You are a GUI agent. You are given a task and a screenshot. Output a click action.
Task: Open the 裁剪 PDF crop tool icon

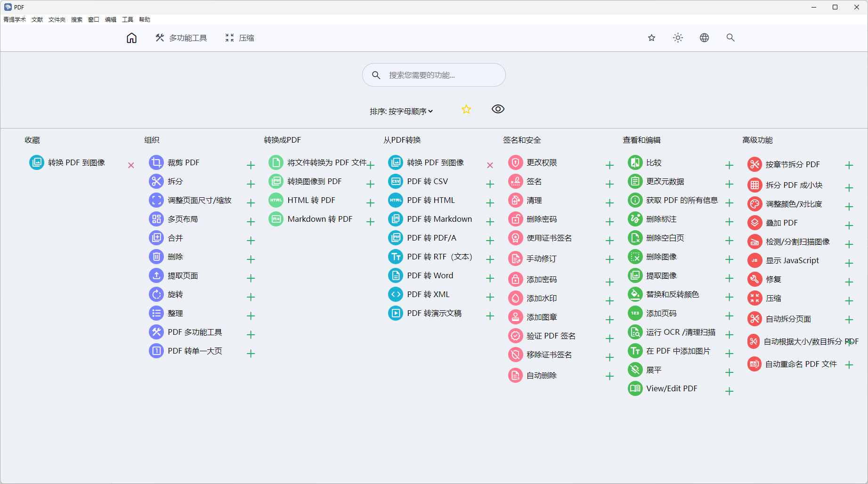tap(156, 162)
